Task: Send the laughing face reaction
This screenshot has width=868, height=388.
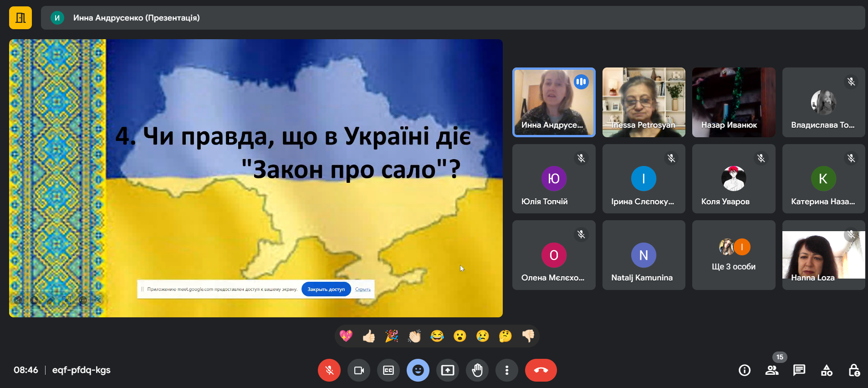Action: coord(437,336)
